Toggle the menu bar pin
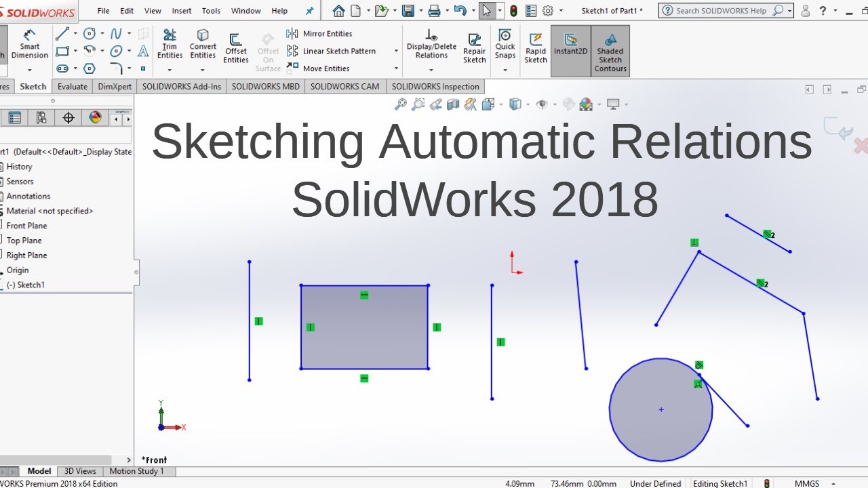Screen dimensions: 868x488 pos(310,11)
